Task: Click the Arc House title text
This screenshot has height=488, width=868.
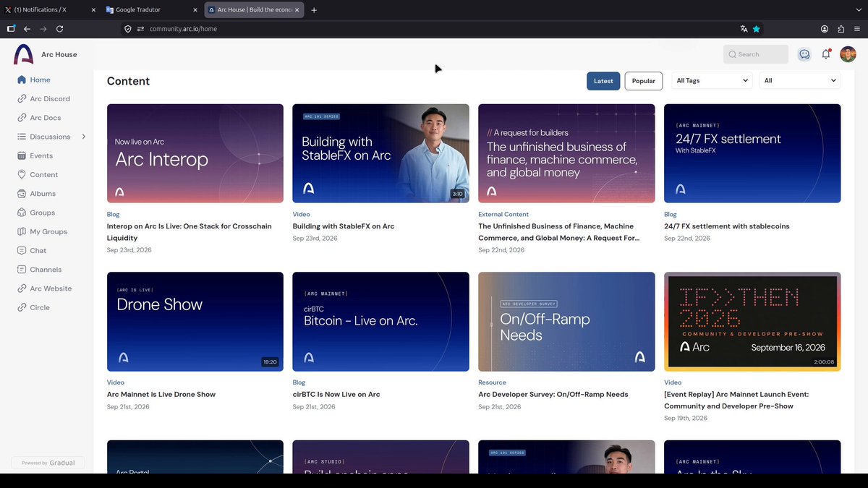Action: [59, 54]
